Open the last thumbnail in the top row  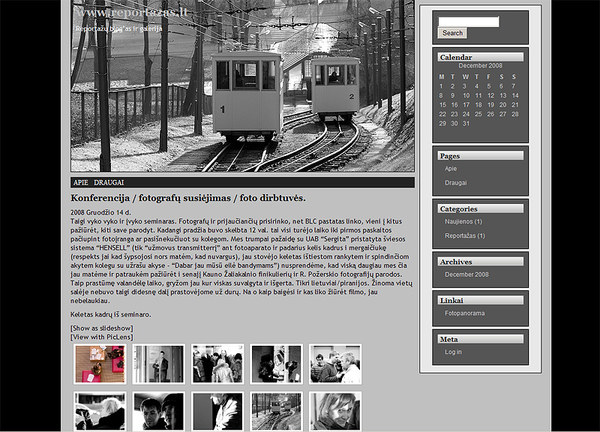(335, 364)
